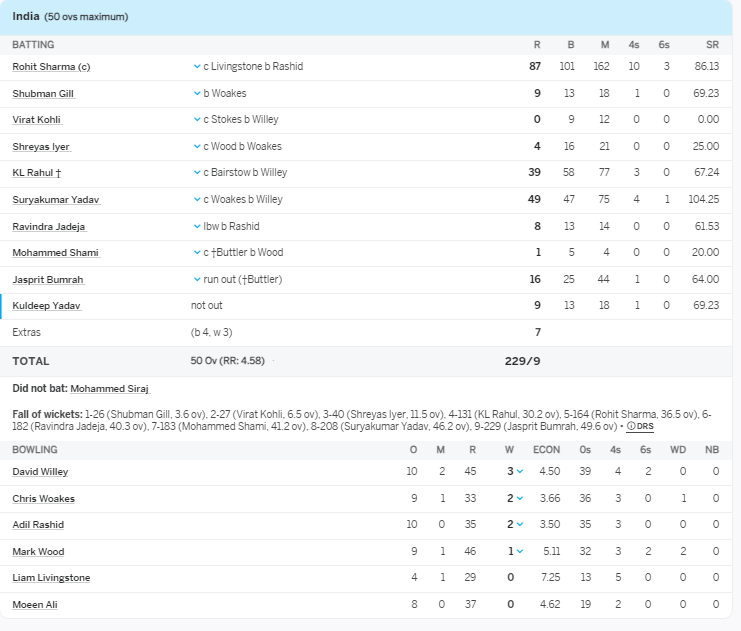Image resolution: width=741 pixels, height=631 pixels.
Task: Expand Virat Kohli's dismissal chevron
Action: pos(197,120)
